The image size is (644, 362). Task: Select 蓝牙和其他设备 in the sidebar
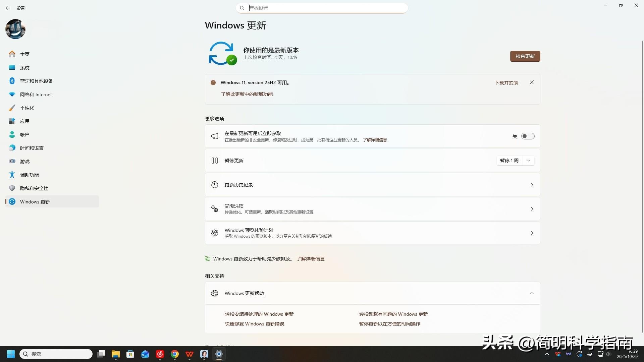[36, 81]
